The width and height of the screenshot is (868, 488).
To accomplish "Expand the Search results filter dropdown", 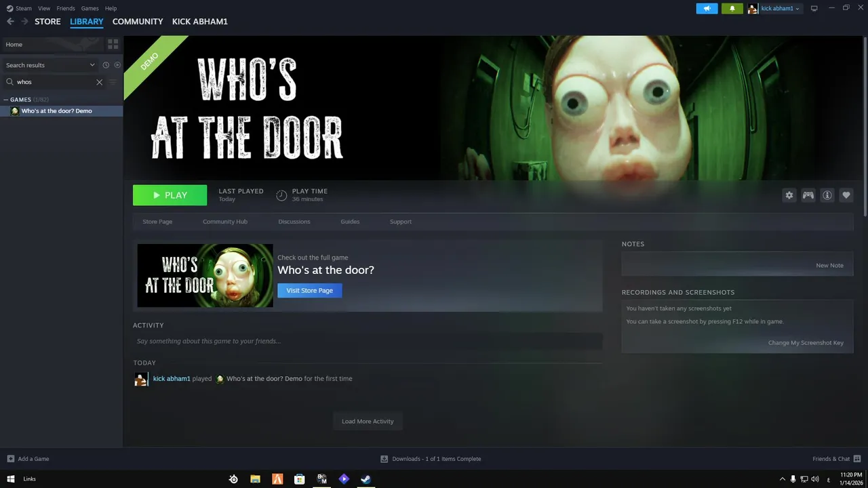I will click(x=51, y=65).
